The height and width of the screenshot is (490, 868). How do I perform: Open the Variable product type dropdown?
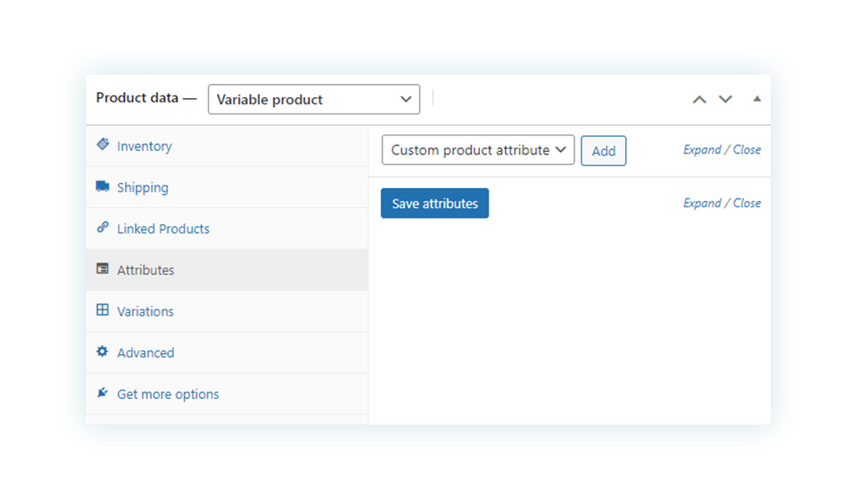click(x=314, y=100)
